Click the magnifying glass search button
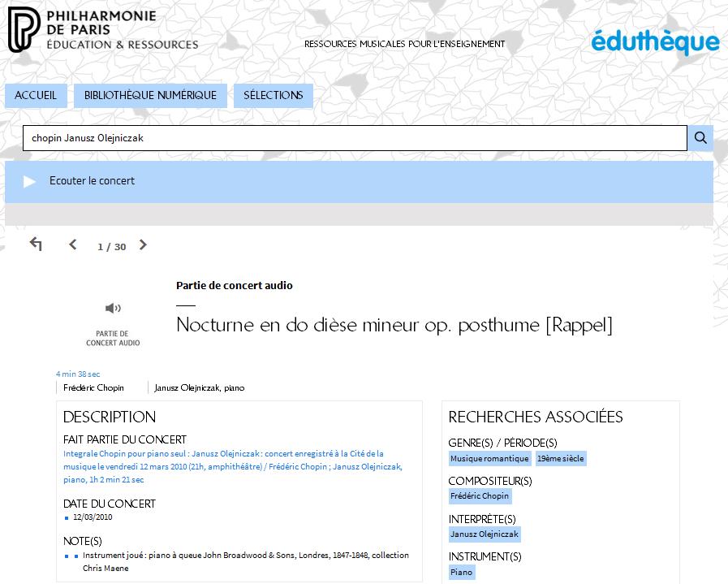728x584 pixels. pos(700,138)
